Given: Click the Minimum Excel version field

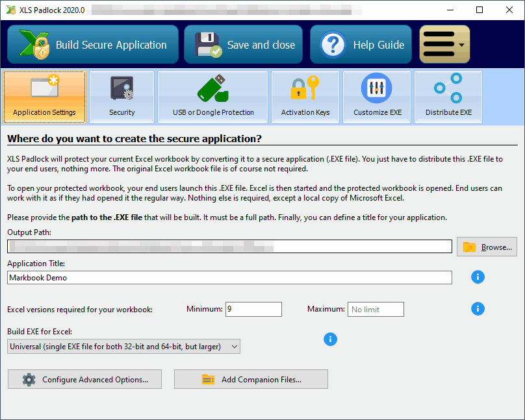Looking at the screenshot, I should (x=253, y=309).
